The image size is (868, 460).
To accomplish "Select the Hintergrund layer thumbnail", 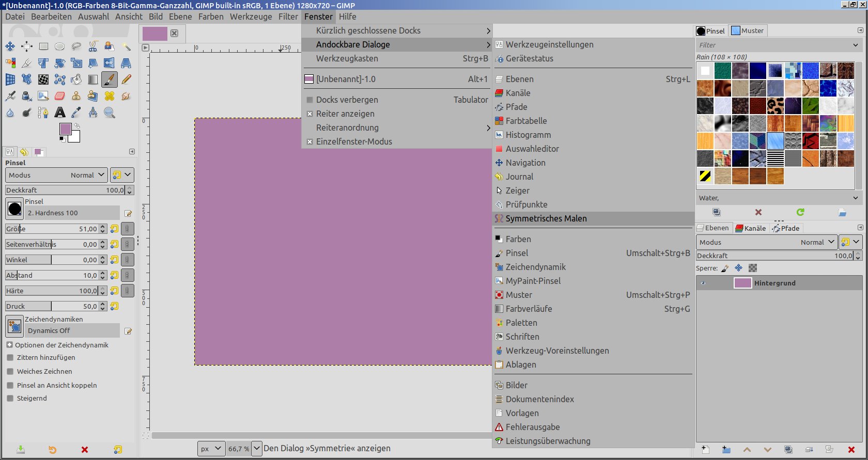I will [742, 283].
